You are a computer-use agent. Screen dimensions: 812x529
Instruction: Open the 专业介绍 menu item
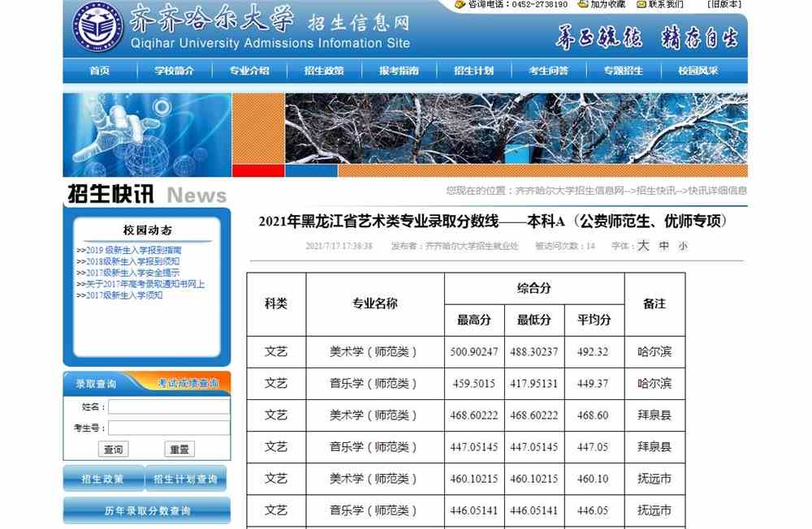click(249, 71)
